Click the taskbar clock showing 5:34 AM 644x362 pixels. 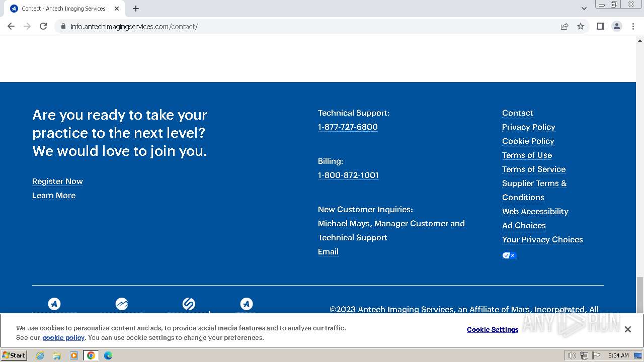618,355
